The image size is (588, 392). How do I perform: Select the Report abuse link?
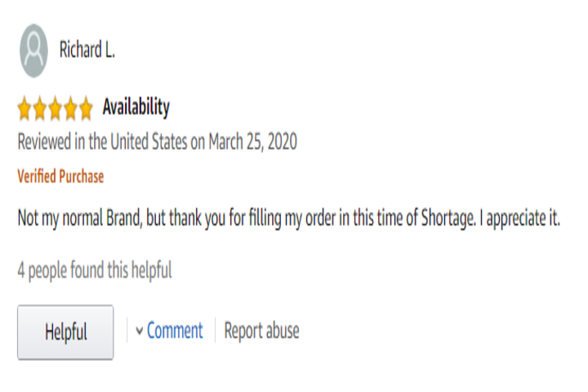point(262,331)
